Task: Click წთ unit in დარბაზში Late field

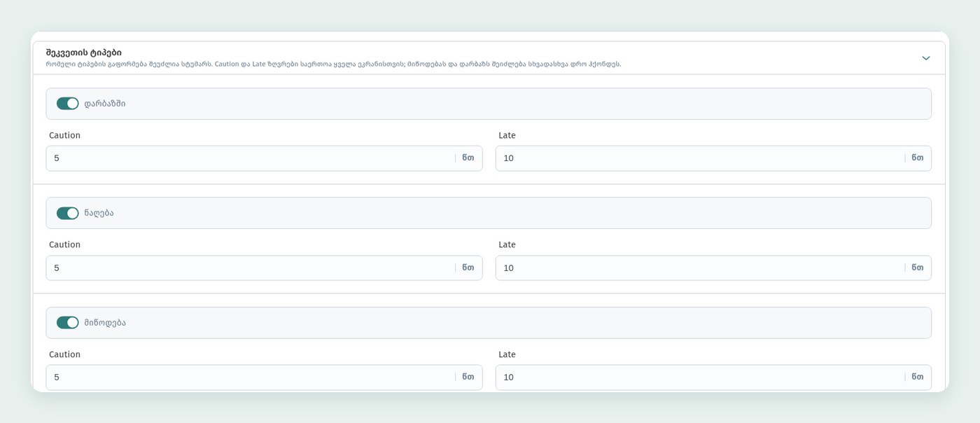Action: pyautogui.click(x=917, y=158)
